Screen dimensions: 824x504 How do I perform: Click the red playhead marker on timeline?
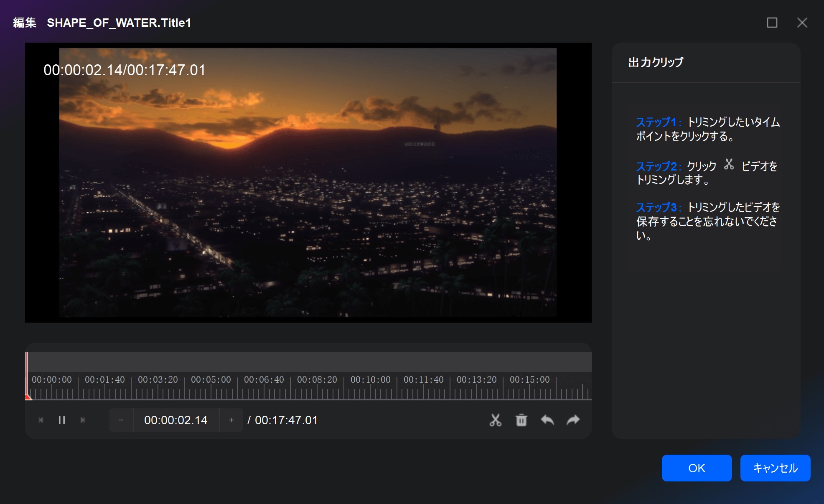(x=28, y=396)
